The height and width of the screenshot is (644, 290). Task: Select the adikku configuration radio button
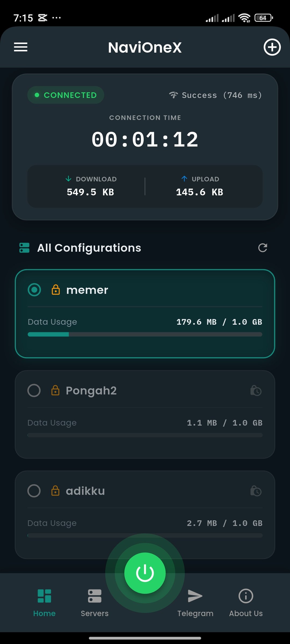pyautogui.click(x=34, y=491)
